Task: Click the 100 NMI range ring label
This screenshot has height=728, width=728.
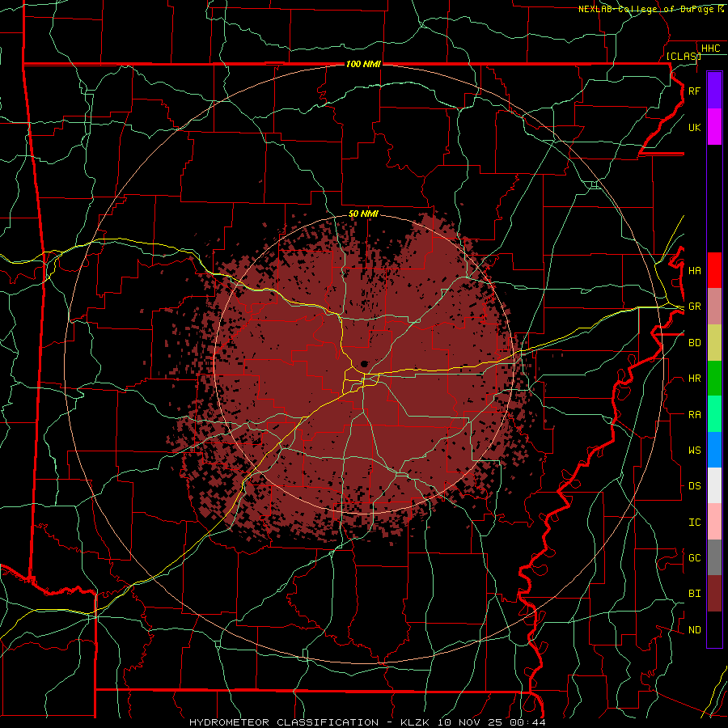Action: coord(363,64)
